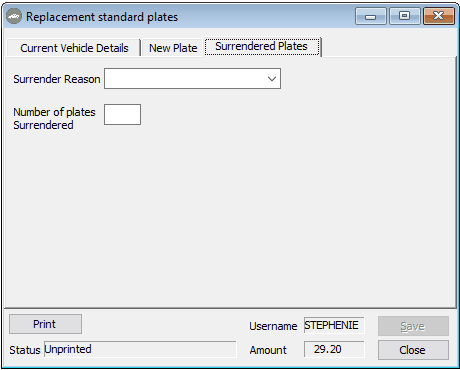This screenshot has width=460, height=370.
Task: Click the Status label text
Action: 25,350
